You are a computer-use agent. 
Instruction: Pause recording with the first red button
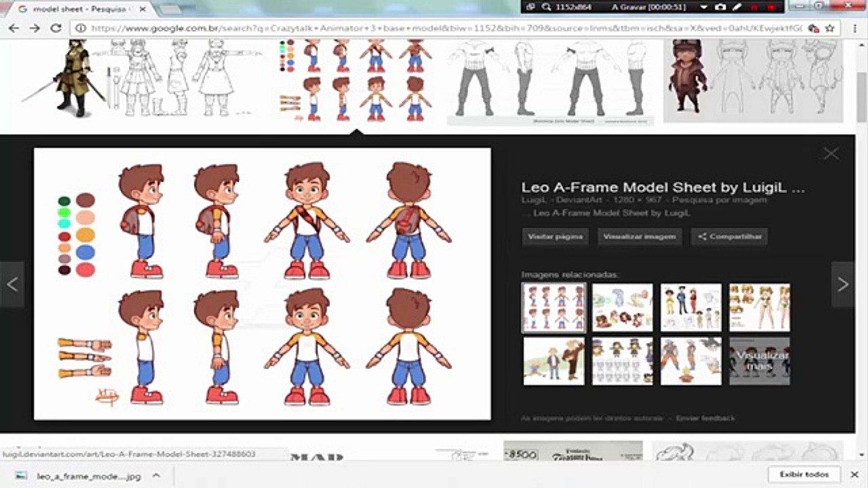[x=754, y=7]
